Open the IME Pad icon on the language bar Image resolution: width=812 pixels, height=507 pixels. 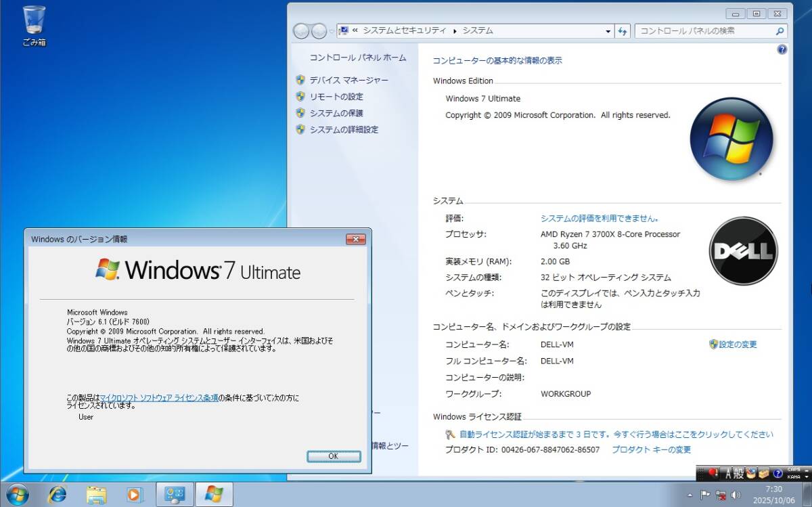click(x=751, y=473)
